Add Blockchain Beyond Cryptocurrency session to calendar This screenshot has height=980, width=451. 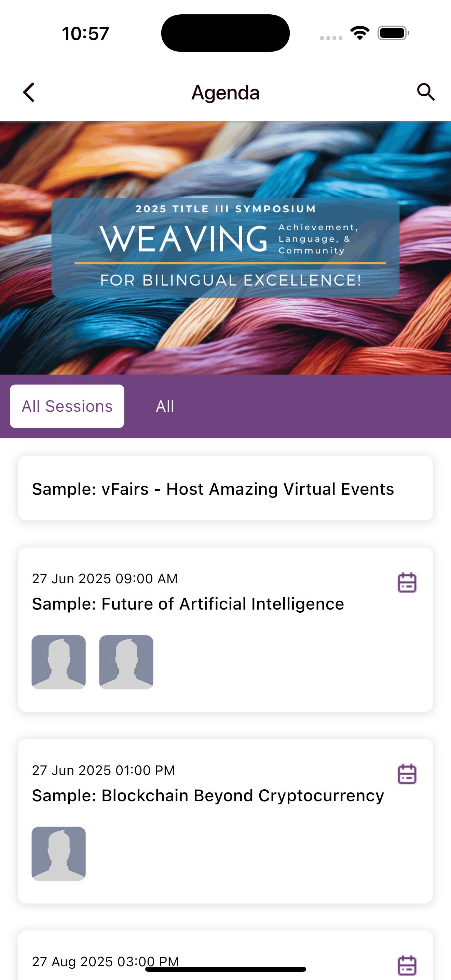pos(407,774)
